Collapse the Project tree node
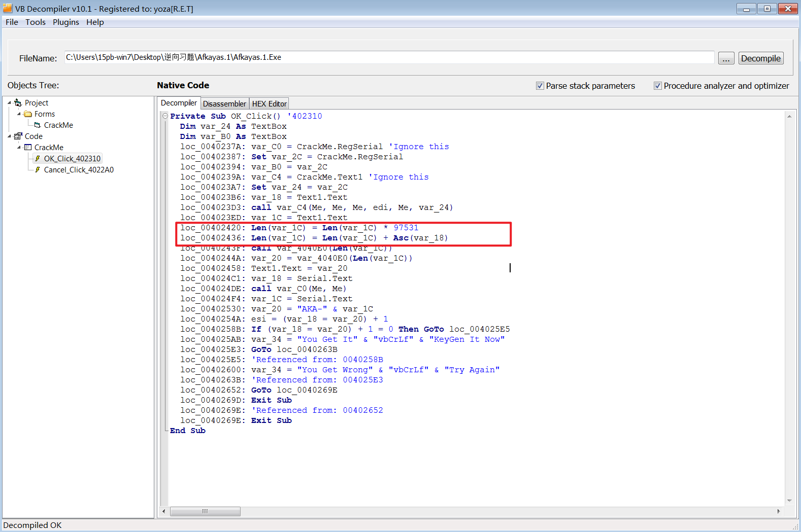Screen dimensions: 801x532 point(9,102)
